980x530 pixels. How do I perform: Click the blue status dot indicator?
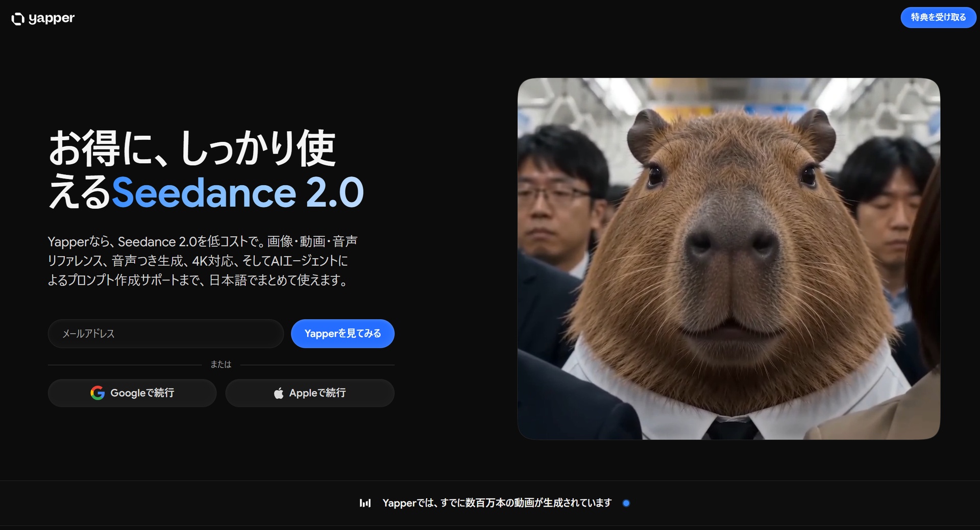pyautogui.click(x=626, y=503)
